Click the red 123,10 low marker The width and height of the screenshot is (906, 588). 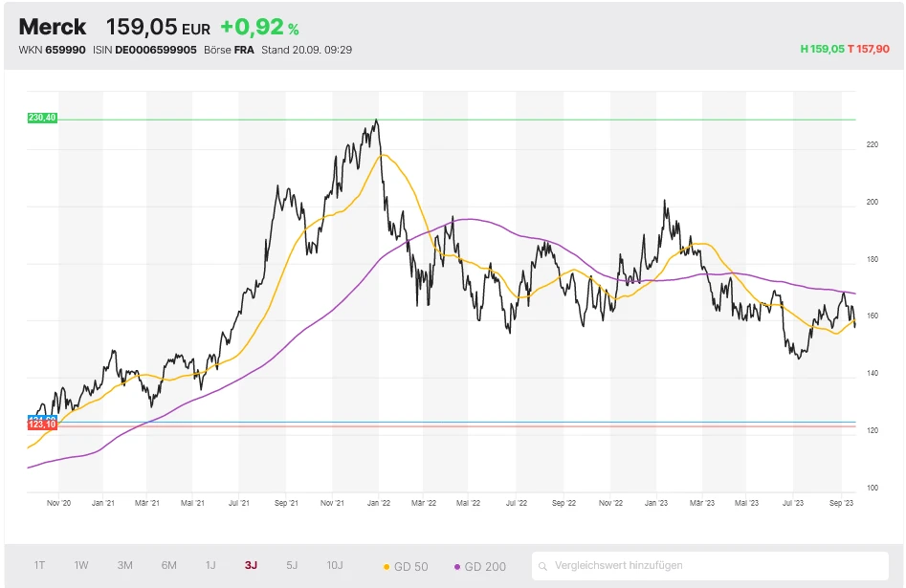(43, 425)
